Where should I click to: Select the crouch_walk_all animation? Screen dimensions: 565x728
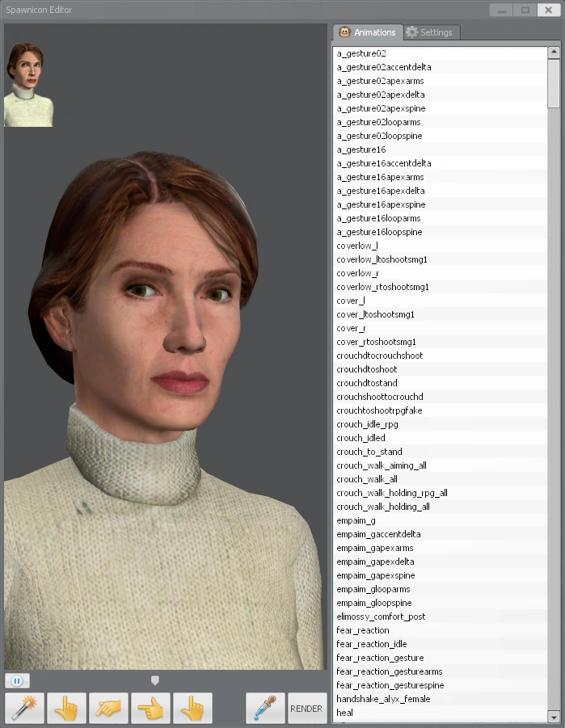[440, 479]
